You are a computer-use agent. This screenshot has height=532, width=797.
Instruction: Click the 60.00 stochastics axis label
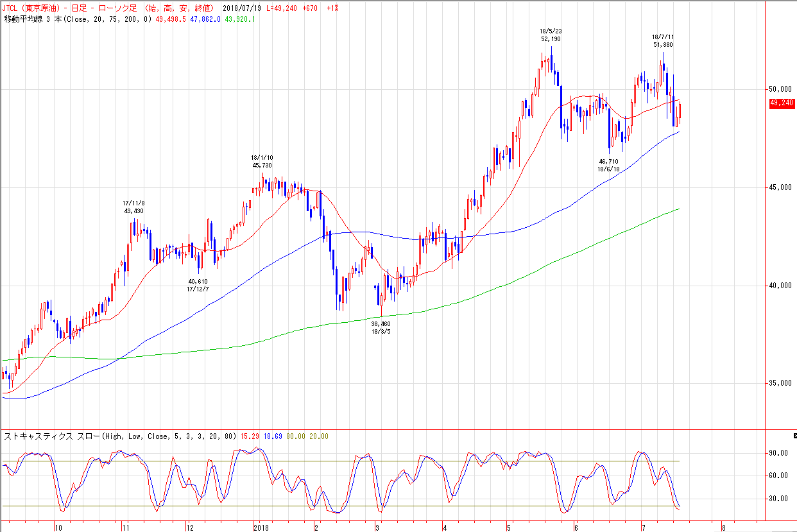[777, 476]
